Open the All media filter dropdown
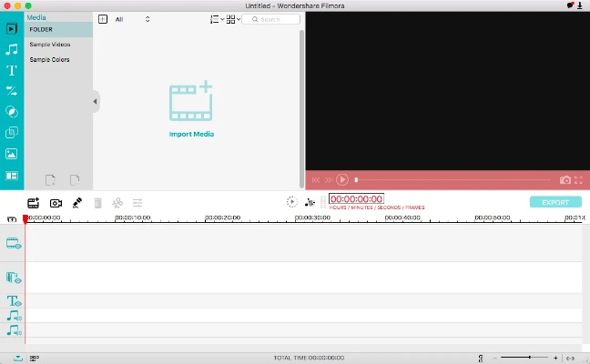590x364 pixels. point(132,19)
